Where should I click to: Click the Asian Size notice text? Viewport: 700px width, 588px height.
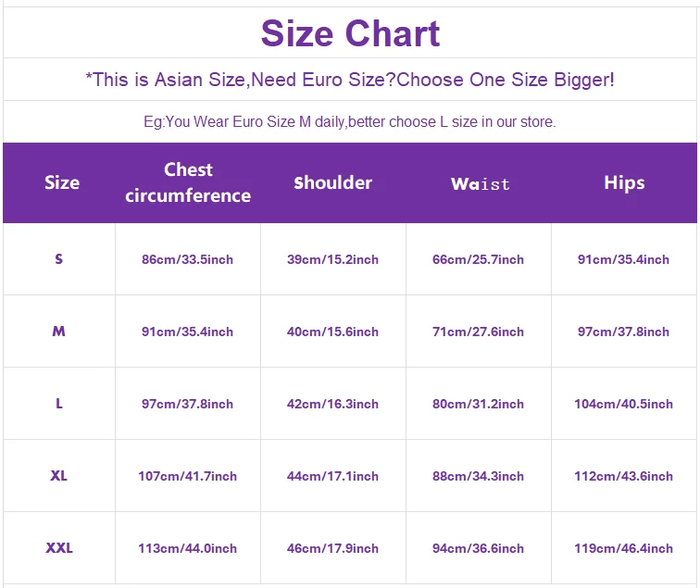pyautogui.click(x=350, y=80)
